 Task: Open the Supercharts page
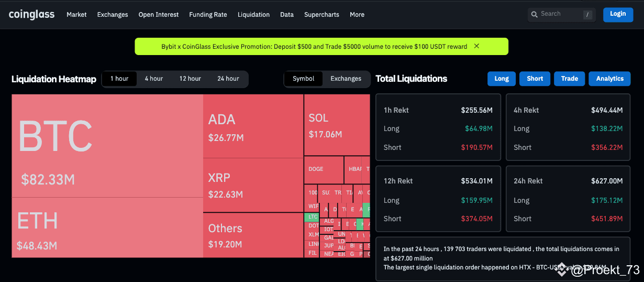point(321,15)
